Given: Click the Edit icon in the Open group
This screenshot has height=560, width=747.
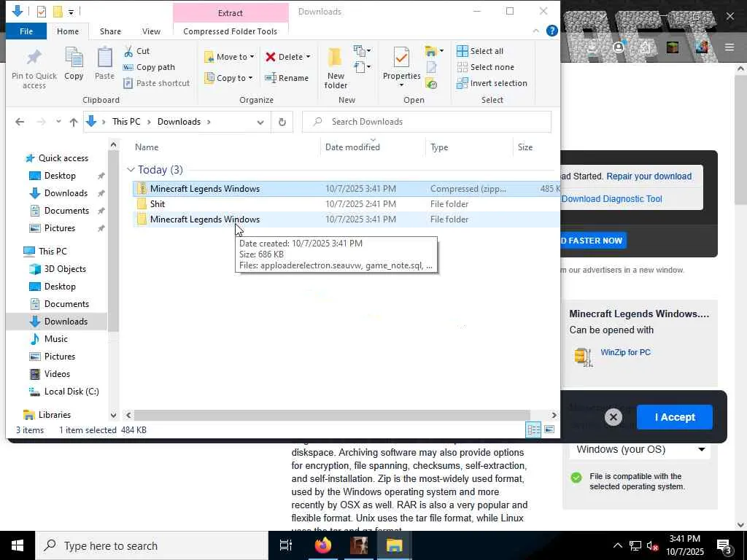Looking at the screenshot, I should pyautogui.click(x=431, y=67).
